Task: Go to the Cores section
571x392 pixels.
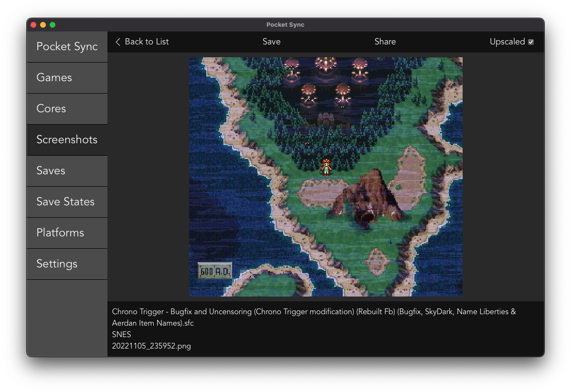Action: click(x=67, y=108)
